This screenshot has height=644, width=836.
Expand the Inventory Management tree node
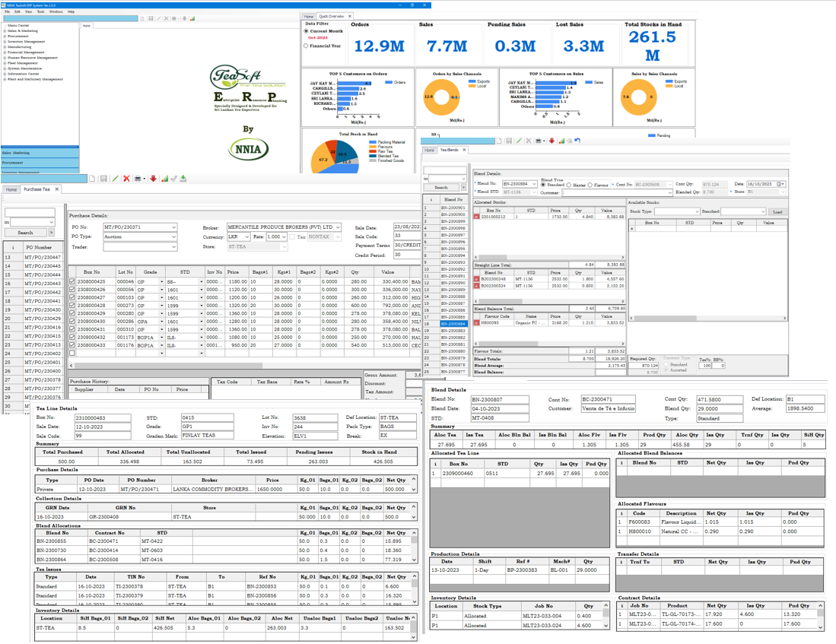point(5,41)
